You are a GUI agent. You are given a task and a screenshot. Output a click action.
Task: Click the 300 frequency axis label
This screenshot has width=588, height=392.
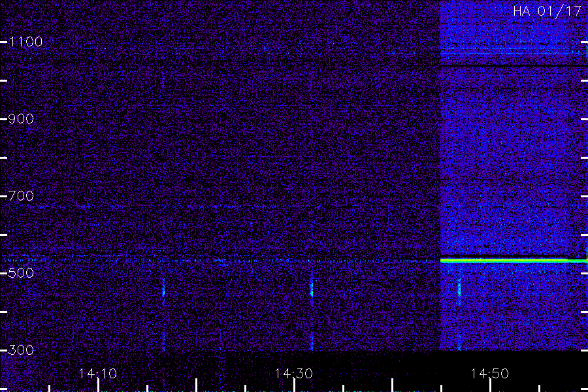[21, 350]
